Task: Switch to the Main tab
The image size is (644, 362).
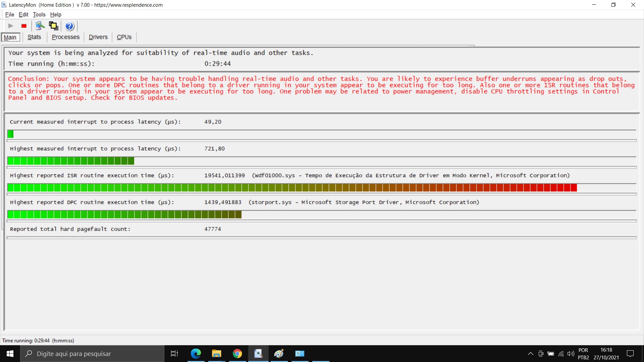Action: 10,37
